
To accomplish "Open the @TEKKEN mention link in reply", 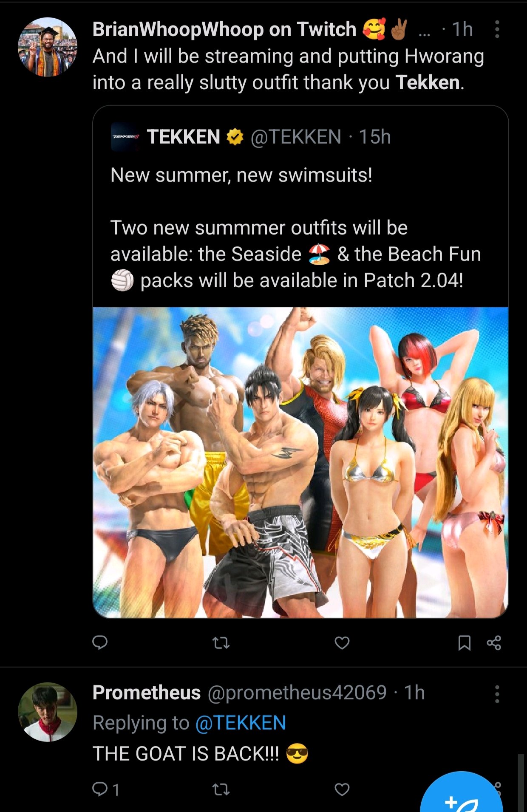I will tap(241, 723).
